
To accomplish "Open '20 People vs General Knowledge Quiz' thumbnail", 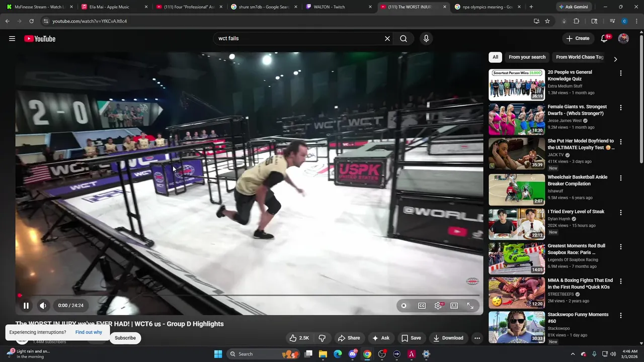I will point(517,85).
